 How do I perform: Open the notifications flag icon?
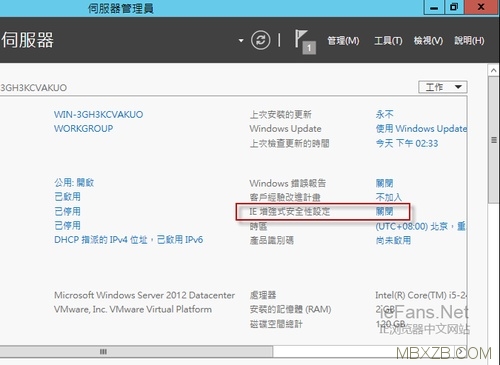click(x=305, y=41)
